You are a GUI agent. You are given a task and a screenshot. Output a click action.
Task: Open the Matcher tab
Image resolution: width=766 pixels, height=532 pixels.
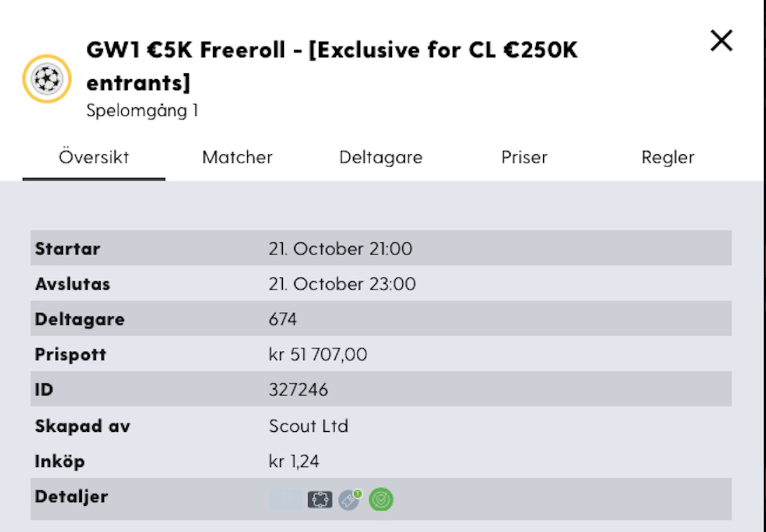(237, 158)
